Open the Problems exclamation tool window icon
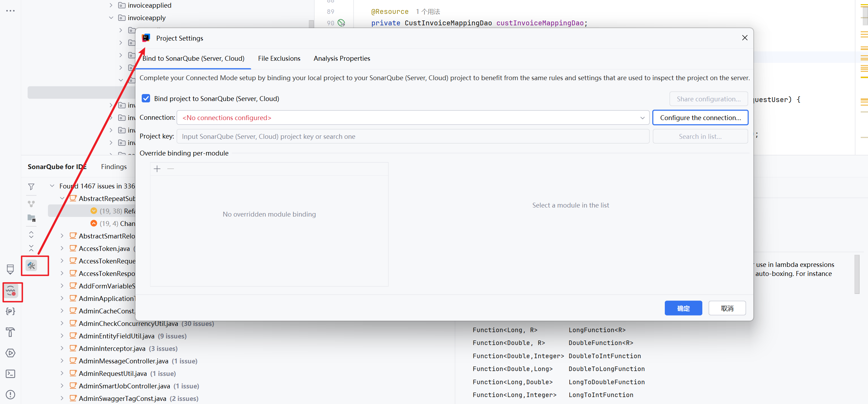The image size is (868, 404). pos(10,395)
